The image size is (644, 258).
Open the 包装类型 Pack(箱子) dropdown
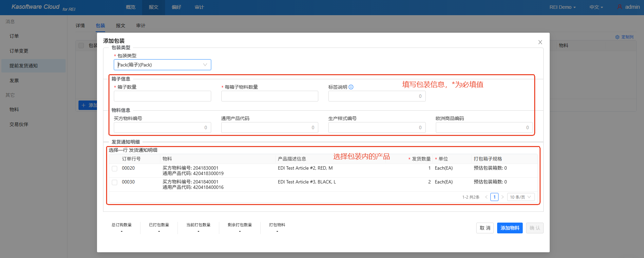pos(162,65)
